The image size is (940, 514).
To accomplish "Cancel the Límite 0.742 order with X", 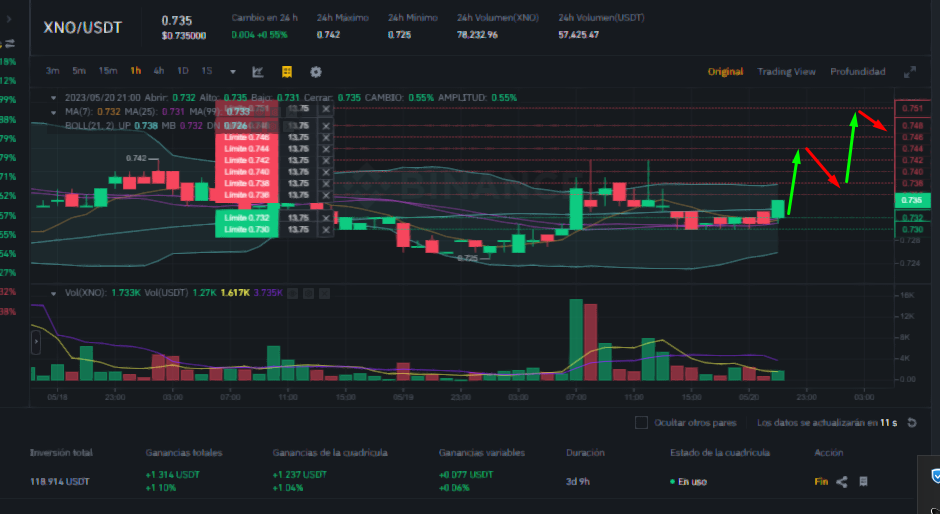I will pyautogui.click(x=326, y=160).
